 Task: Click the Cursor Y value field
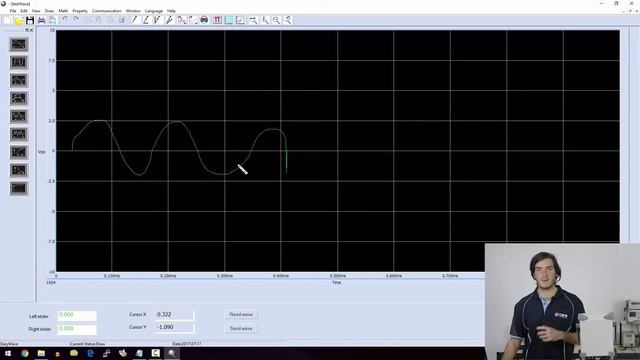[174, 327]
